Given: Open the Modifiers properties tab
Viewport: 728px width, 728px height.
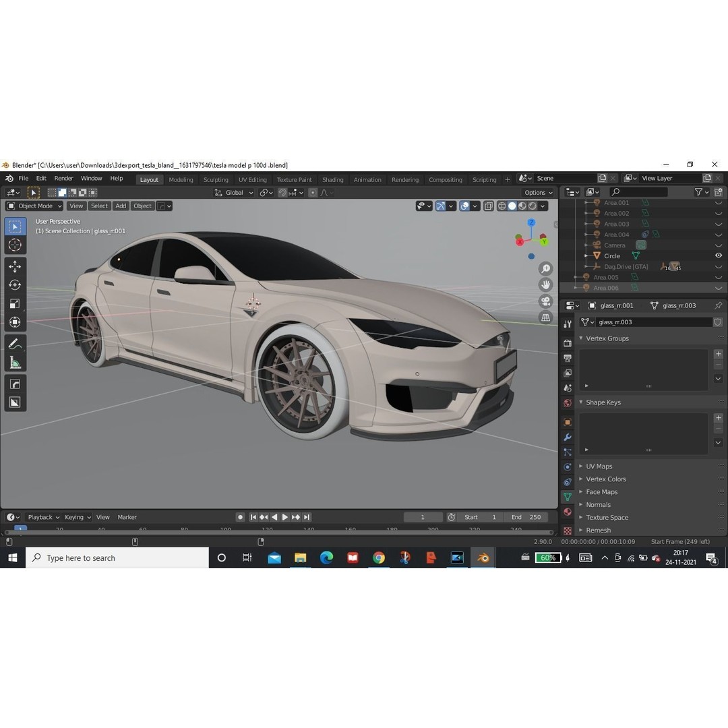Looking at the screenshot, I should (x=568, y=437).
